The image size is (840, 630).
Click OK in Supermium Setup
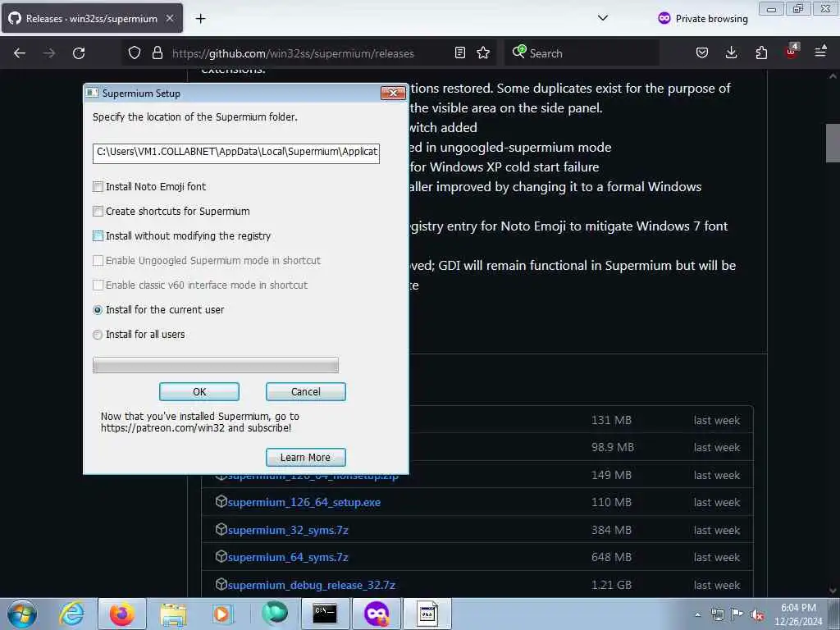click(x=199, y=391)
